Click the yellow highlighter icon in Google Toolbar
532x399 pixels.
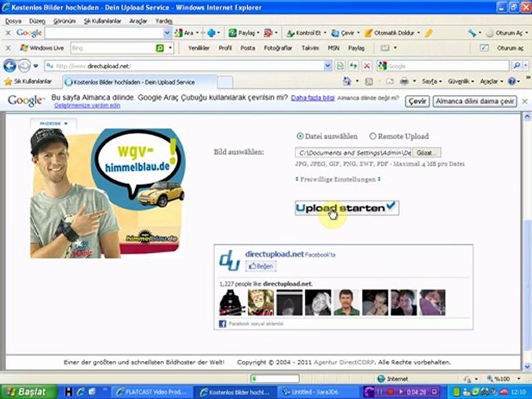[x=428, y=33]
